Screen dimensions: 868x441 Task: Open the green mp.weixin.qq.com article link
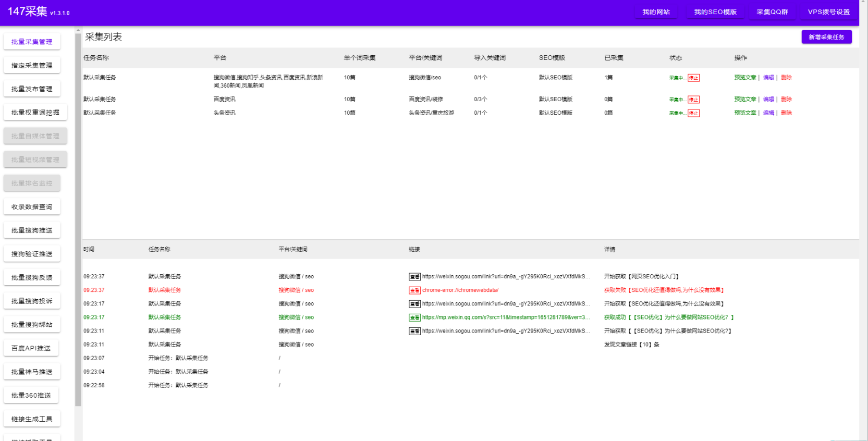(506, 317)
